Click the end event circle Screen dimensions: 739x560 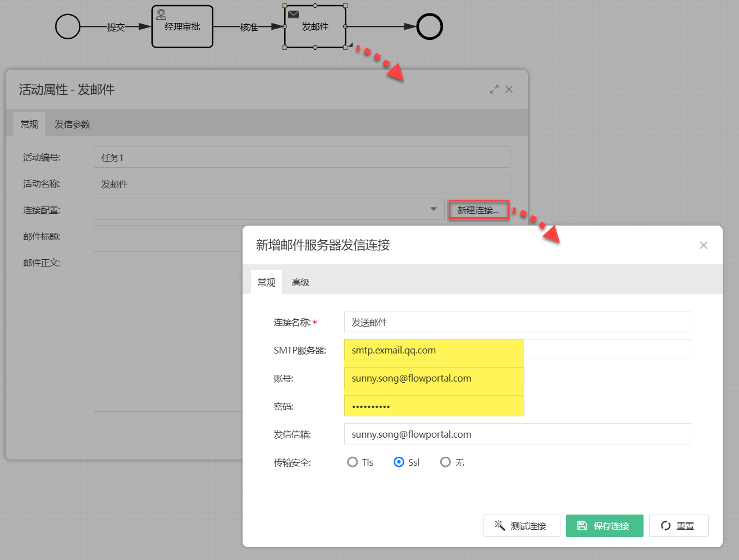point(430,27)
